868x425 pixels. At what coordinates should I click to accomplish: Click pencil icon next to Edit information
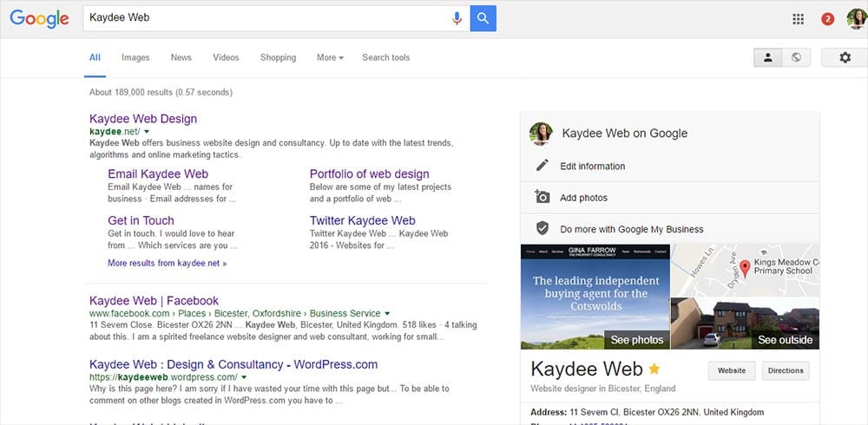542,166
